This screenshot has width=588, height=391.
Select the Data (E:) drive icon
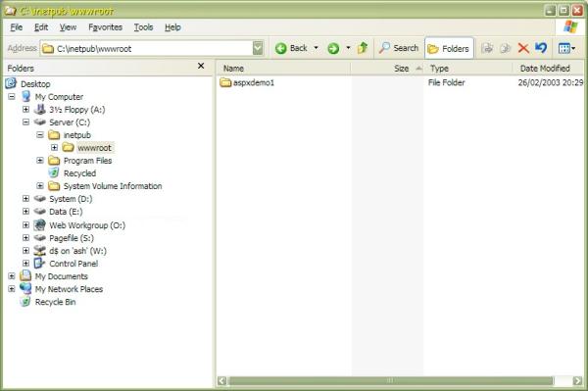[40, 212]
